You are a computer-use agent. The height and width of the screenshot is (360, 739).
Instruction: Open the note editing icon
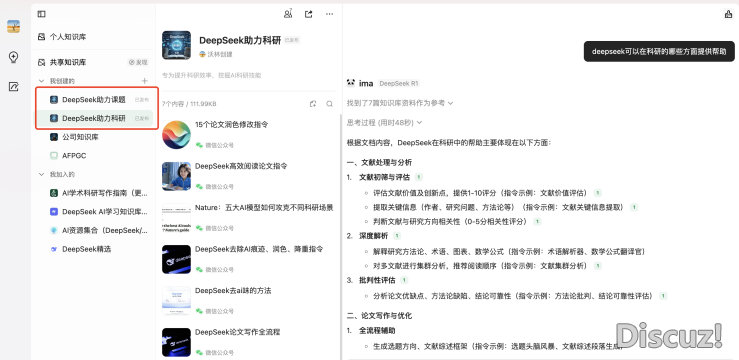click(13, 87)
